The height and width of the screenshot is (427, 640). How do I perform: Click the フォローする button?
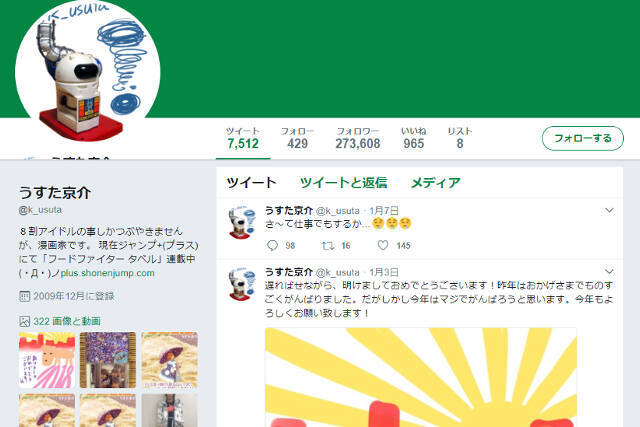[x=582, y=138]
